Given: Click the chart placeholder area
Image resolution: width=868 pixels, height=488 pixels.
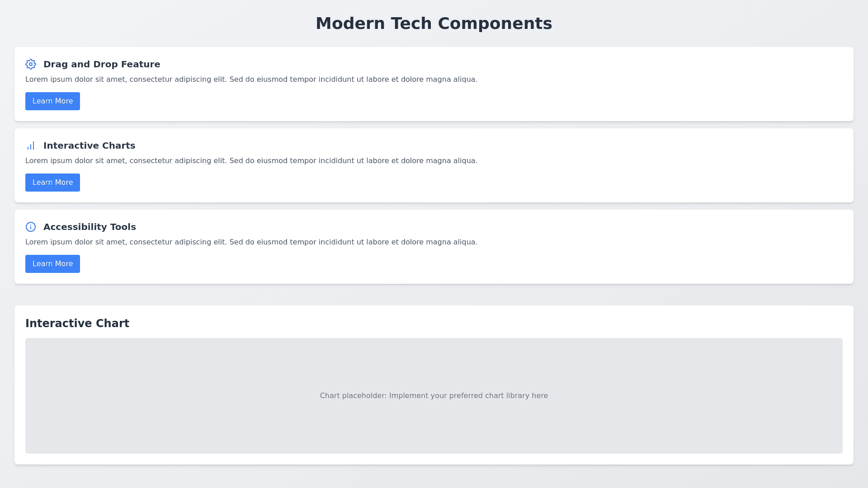Looking at the screenshot, I should 434,396.
